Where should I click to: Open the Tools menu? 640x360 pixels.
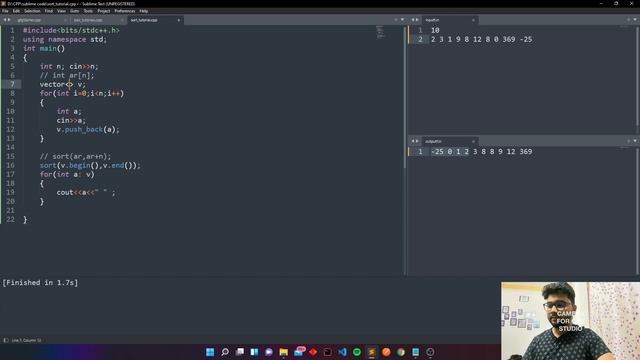88,11
